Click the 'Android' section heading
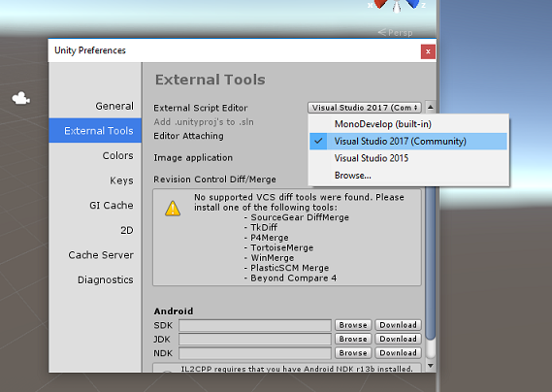The width and height of the screenshot is (552, 392). pos(174,311)
